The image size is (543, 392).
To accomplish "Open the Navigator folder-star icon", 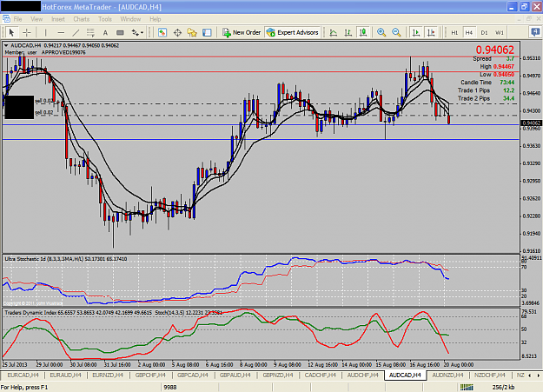I will click(192, 32).
